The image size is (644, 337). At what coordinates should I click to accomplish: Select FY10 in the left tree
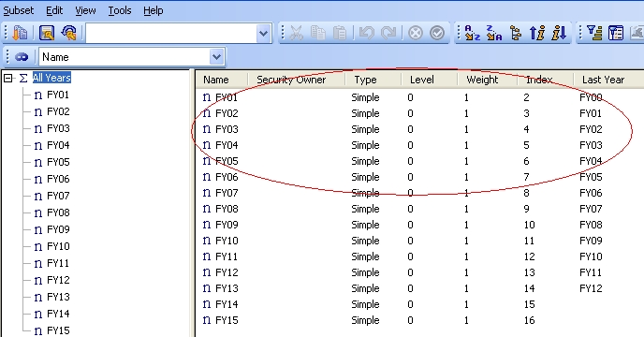(x=58, y=246)
